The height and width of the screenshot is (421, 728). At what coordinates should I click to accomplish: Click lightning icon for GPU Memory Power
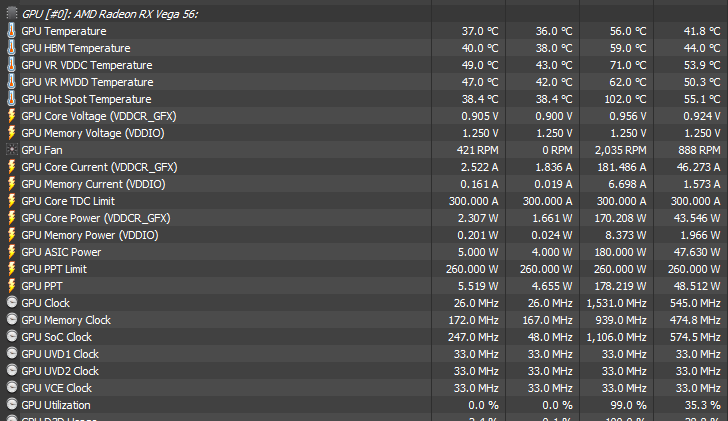coord(12,235)
